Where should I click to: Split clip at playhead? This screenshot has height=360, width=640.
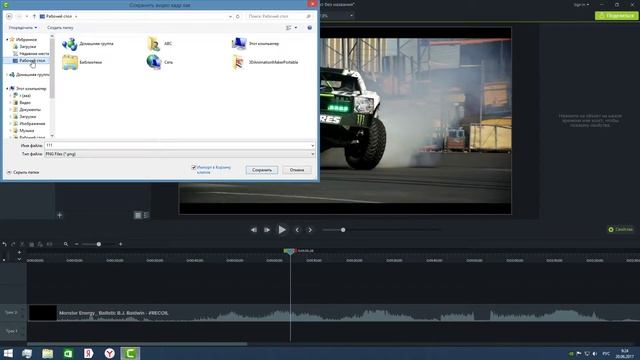point(49,244)
